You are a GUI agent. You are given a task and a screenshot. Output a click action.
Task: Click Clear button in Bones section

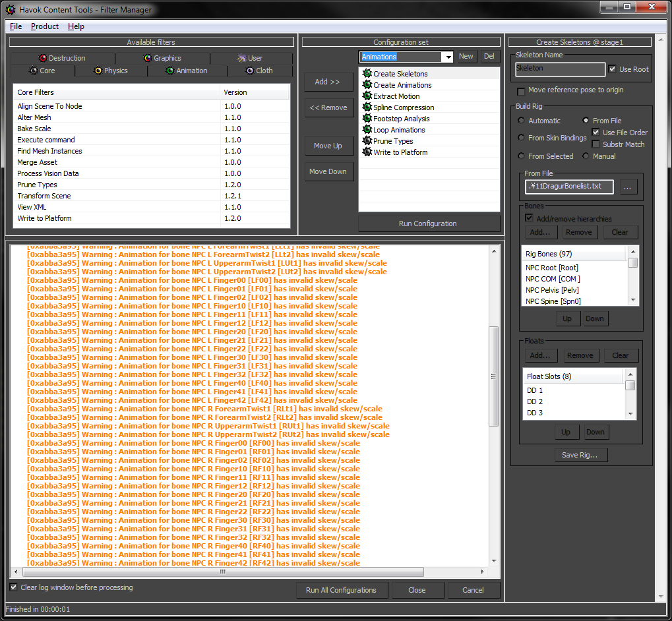click(620, 232)
